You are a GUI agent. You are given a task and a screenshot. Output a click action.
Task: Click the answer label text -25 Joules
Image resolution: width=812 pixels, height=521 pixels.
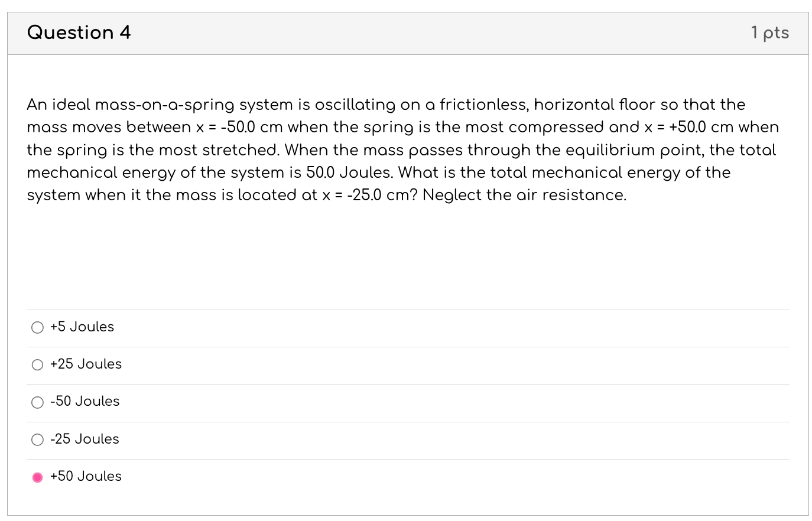pos(84,439)
